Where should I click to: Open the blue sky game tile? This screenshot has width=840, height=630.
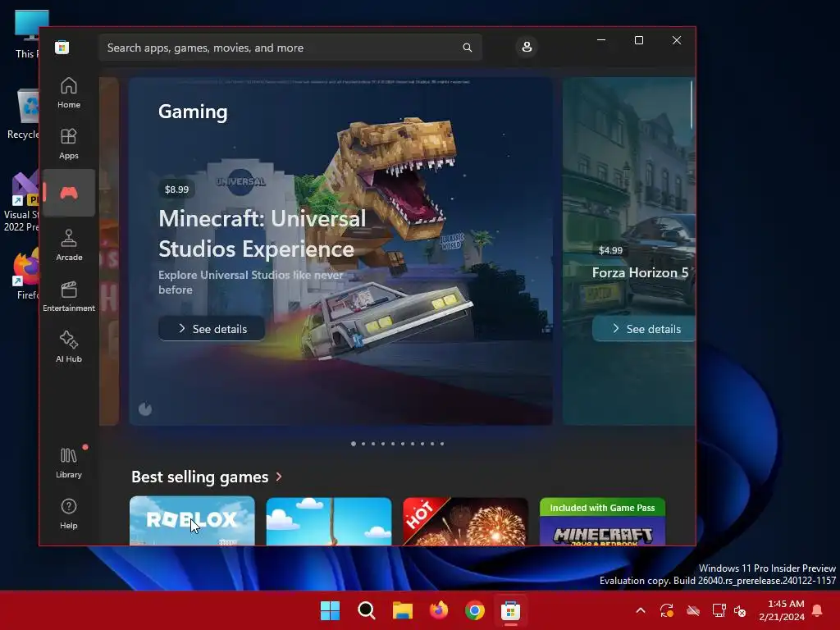[x=329, y=521]
